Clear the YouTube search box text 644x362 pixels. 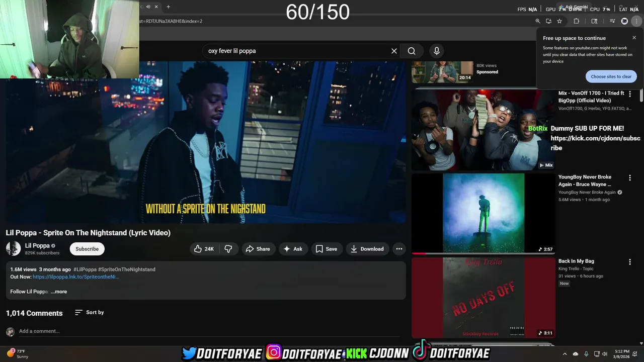point(394,51)
